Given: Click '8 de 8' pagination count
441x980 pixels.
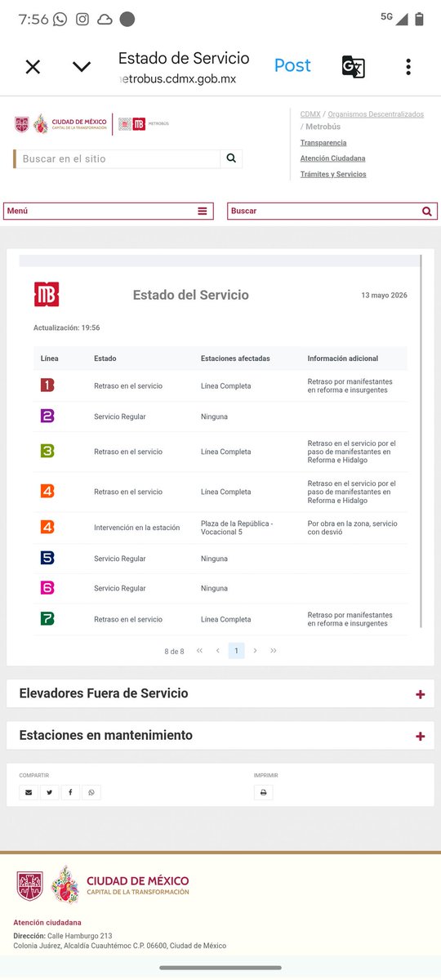Looking at the screenshot, I should click(x=174, y=651).
